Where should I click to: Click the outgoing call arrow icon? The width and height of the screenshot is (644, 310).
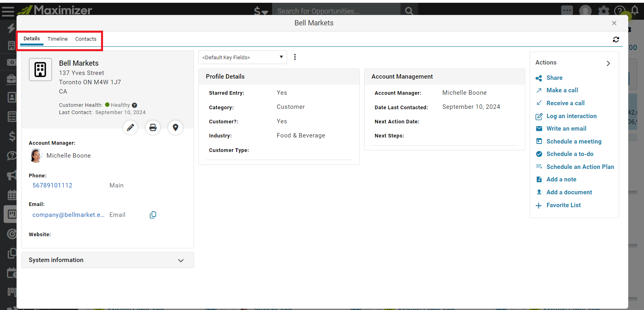pos(539,90)
